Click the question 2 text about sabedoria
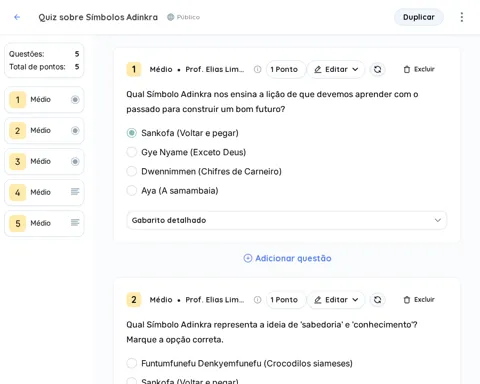Viewport: 480px width, 384px height. 272,332
